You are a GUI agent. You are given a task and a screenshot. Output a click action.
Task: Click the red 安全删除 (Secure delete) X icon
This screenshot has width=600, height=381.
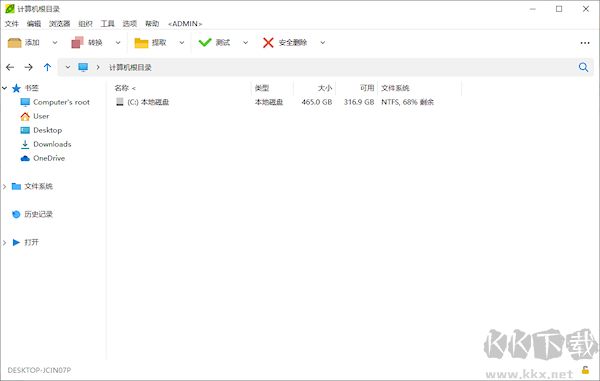tap(268, 42)
